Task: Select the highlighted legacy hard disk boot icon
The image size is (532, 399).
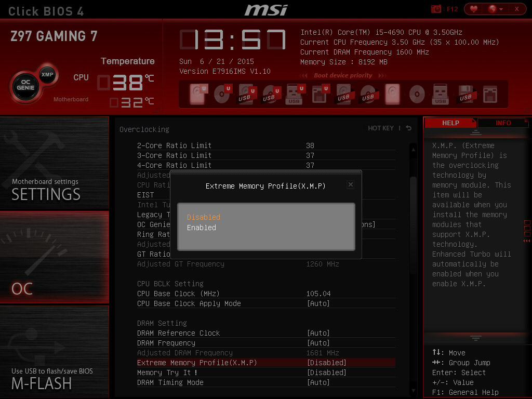Action: (x=393, y=94)
